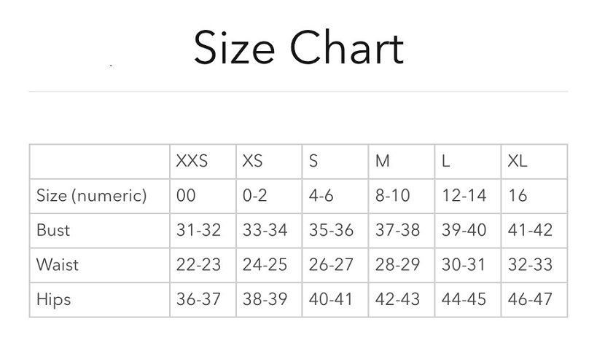Select the XXS column header

pyautogui.click(x=192, y=161)
